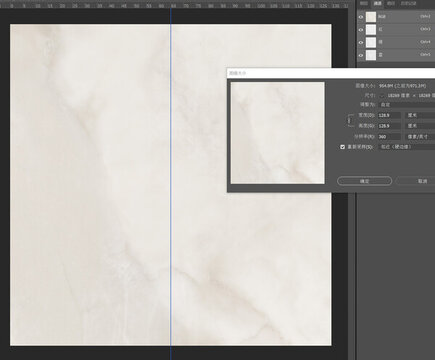The height and width of the screenshot is (360, 435).
Task: Click the constrain proportions link icon
Action: [349, 120]
